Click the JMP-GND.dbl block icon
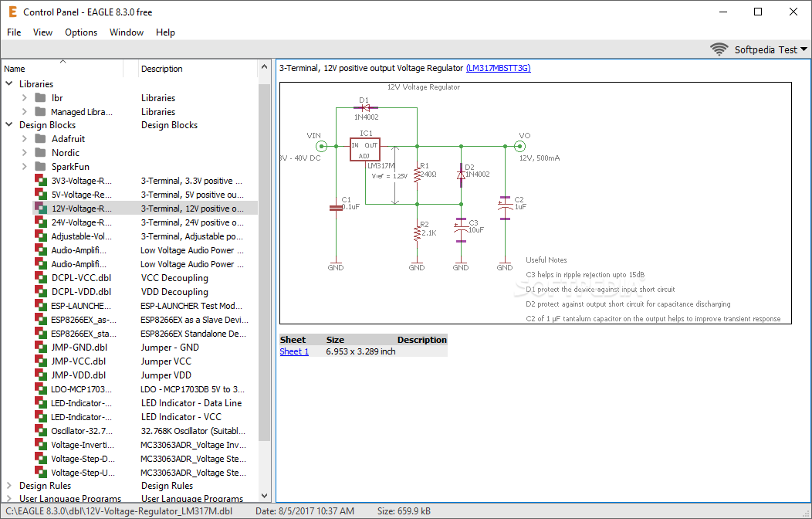Screen dimensions: 812x519 coord(41,347)
